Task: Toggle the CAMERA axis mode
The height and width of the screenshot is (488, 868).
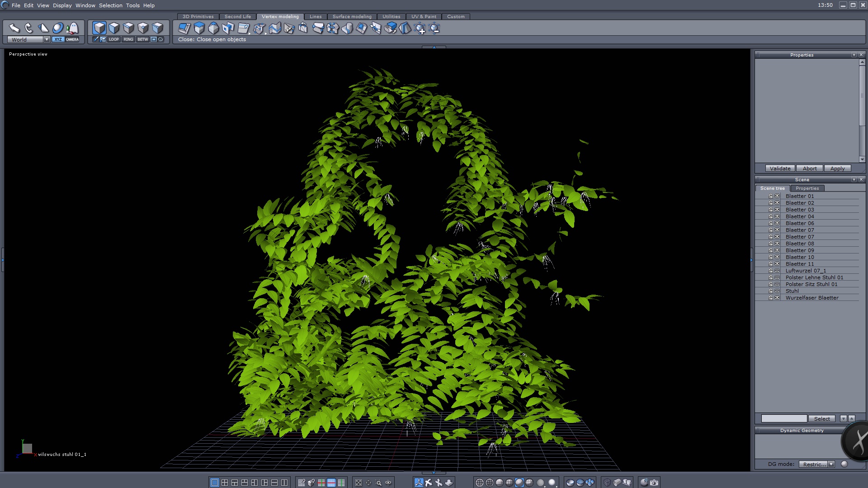Action: click(72, 39)
